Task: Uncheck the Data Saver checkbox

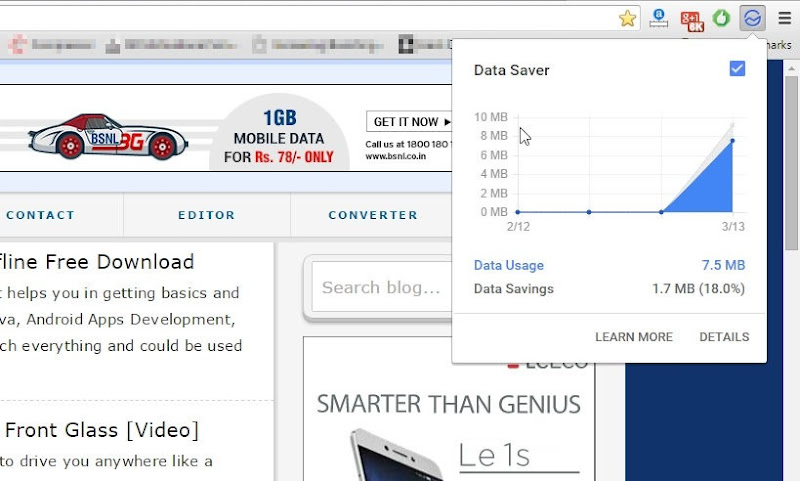Action: pos(737,68)
